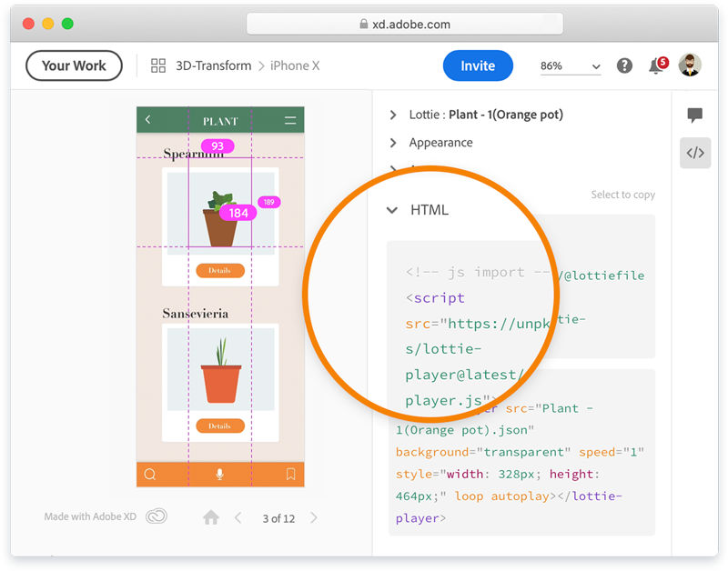The width and height of the screenshot is (728, 571).
Task: Open the notifications bell
Action: (x=655, y=65)
